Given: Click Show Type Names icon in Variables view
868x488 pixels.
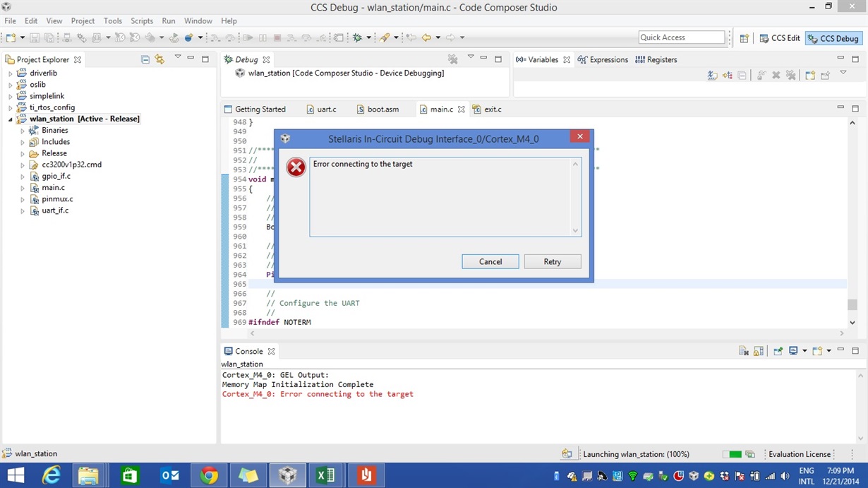Looking at the screenshot, I should 713,76.
